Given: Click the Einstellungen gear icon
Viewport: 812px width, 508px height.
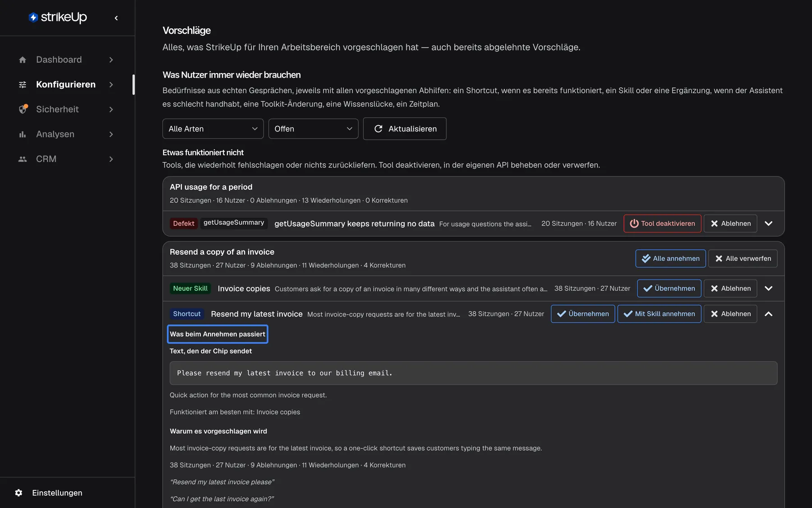Looking at the screenshot, I should point(18,493).
